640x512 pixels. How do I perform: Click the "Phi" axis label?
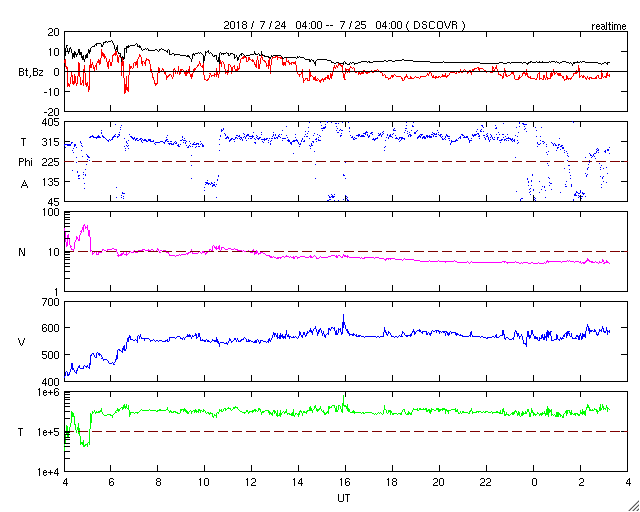[x=25, y=163]
